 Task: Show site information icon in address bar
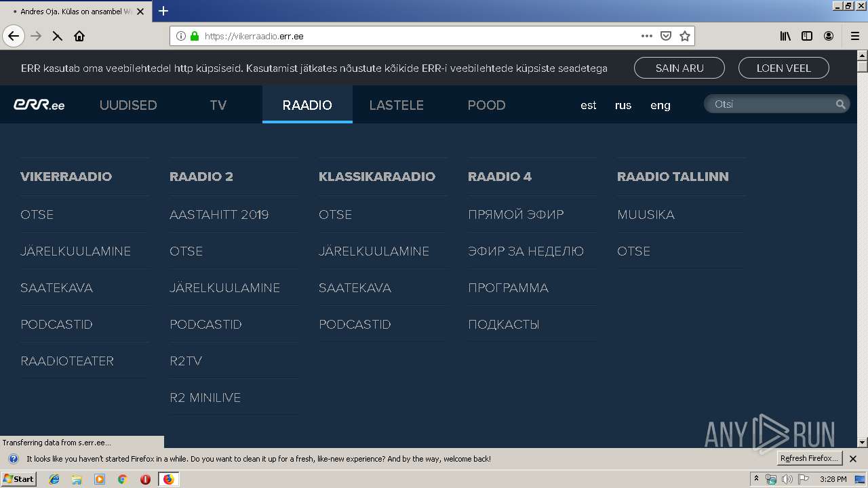(x=181, y=36)
